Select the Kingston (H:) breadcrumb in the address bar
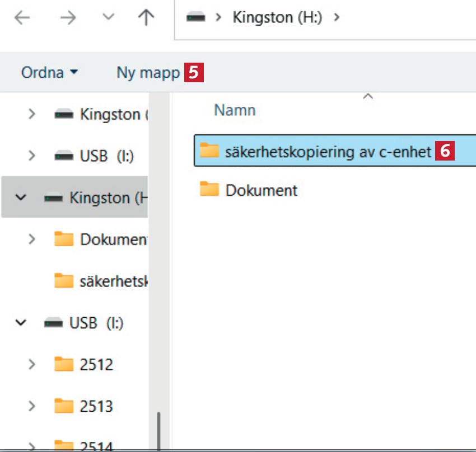 tap(277, 17)
